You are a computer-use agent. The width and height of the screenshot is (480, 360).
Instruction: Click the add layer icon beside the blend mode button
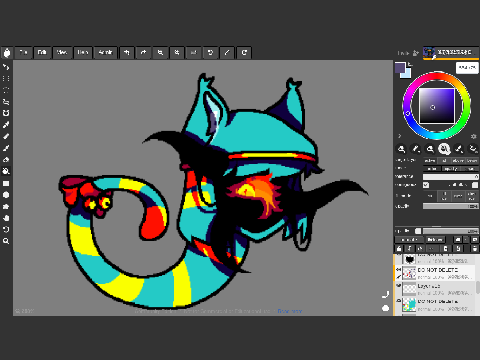458,240
